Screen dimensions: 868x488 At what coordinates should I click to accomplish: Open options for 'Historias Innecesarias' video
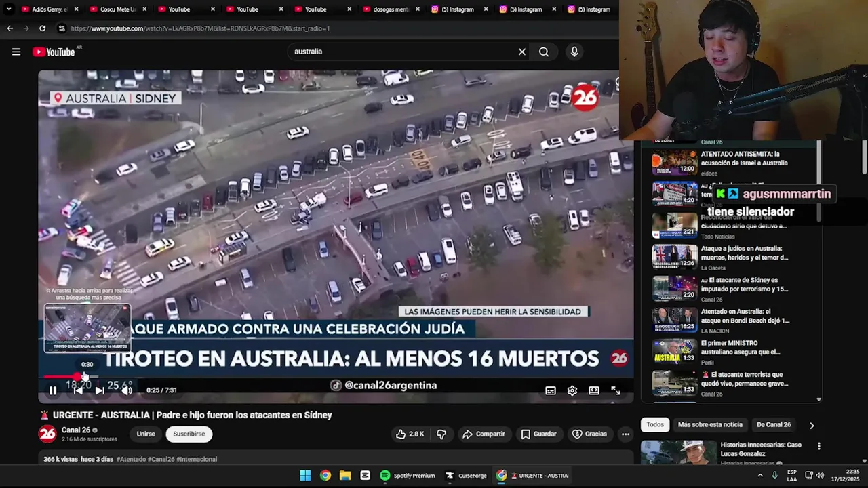pyautogui.click(x=818, y=446)
